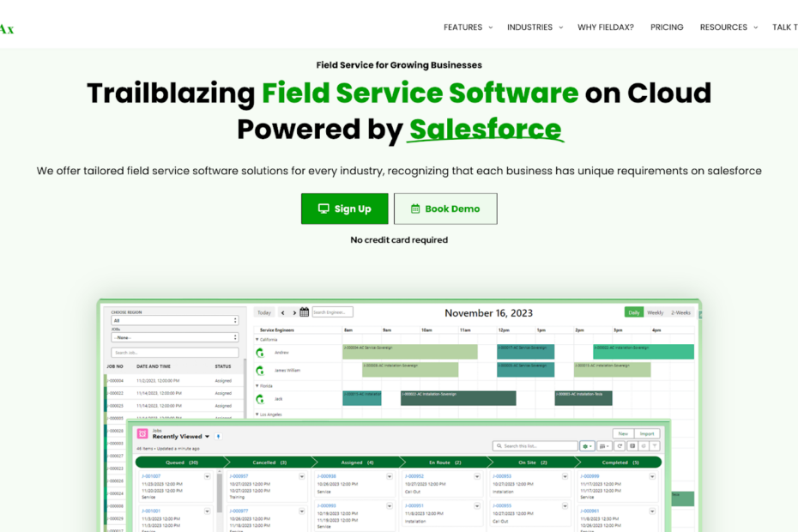Open the filter icon in Jobs toolbar
The height and width of the screenshot is (532, 798).
tap(655, 446)
